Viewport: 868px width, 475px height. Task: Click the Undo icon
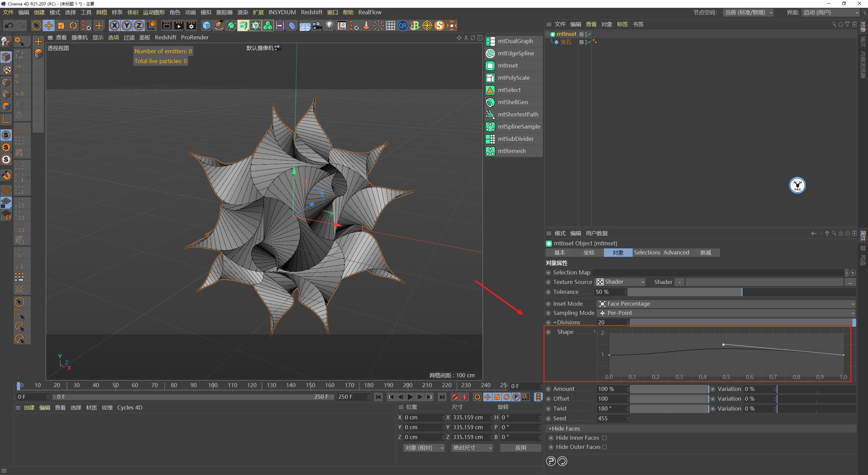point(9,25)
